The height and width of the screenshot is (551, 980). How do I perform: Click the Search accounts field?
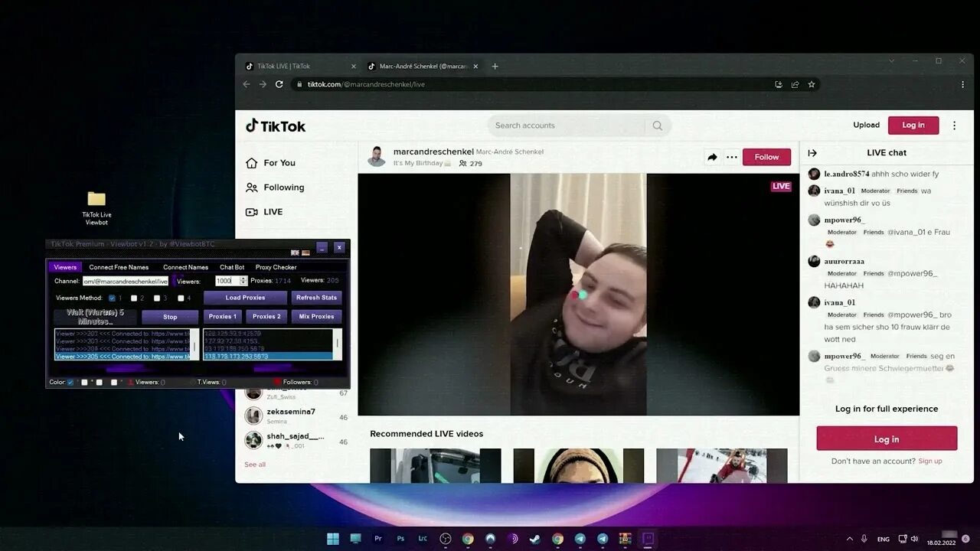pos(568,126)
